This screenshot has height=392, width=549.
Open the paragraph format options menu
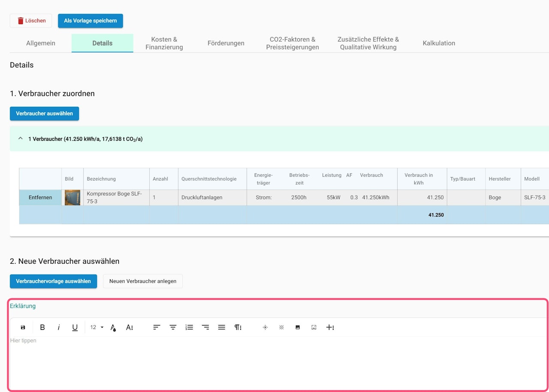click(238, 327)
